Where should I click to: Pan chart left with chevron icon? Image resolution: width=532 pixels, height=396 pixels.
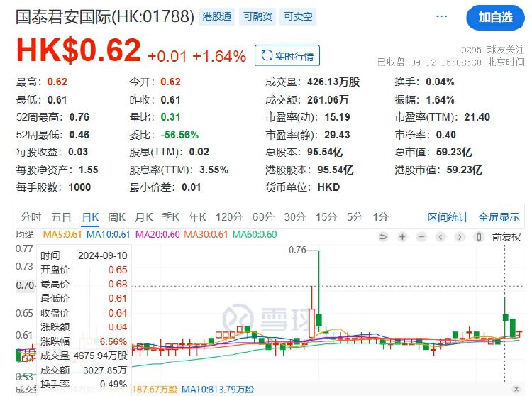(x=440, y=236)
